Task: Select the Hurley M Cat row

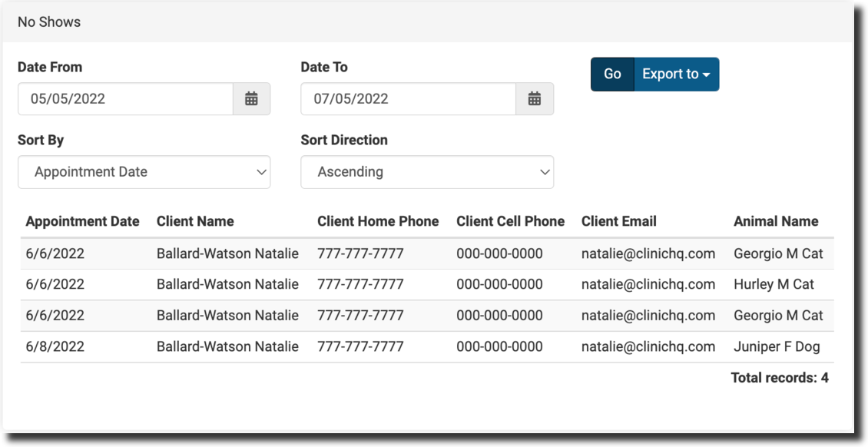Action: point(774,284)
